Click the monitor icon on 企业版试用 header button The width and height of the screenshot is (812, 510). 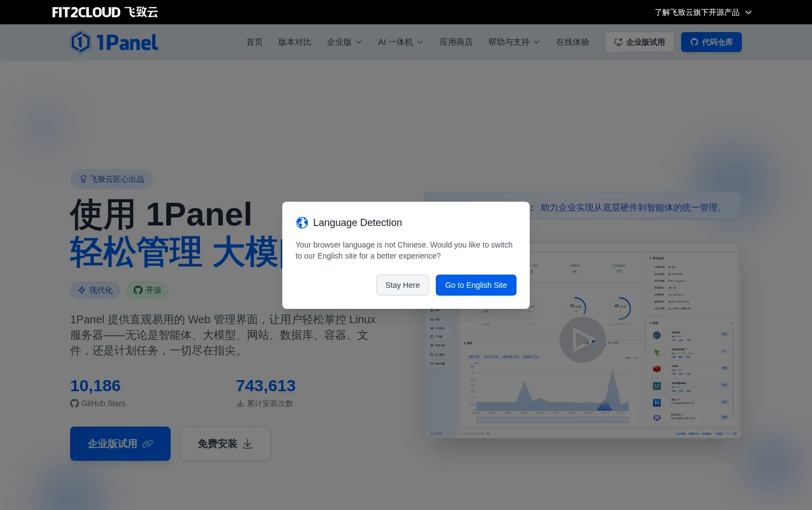coord(619,42)
